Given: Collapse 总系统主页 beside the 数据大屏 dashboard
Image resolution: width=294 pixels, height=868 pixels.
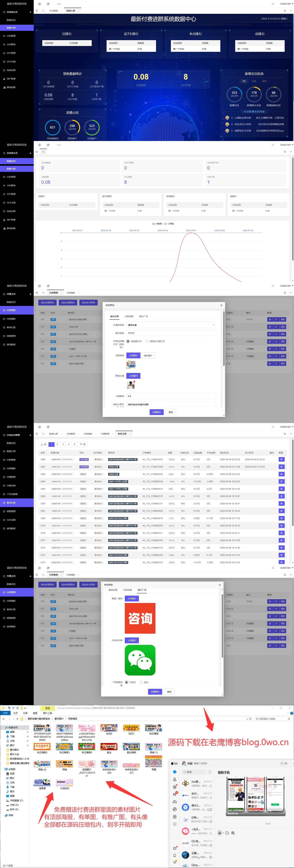Looking at the screenshot, I should pos(31,12).
